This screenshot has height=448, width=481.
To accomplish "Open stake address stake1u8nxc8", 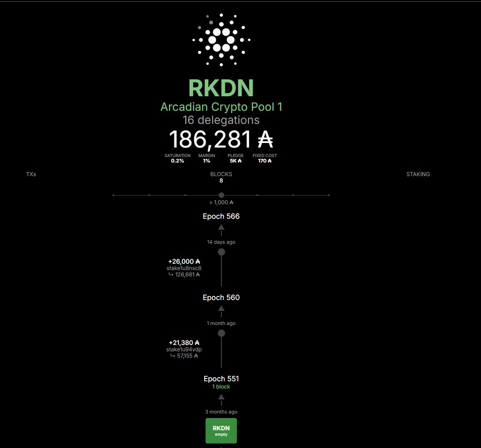I will 184,268.
